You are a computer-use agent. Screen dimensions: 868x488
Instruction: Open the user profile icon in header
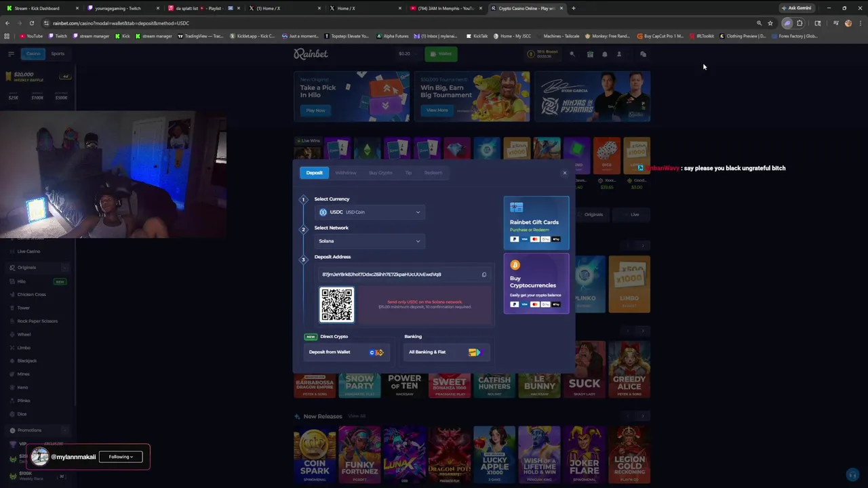click(x=618, y=54)
